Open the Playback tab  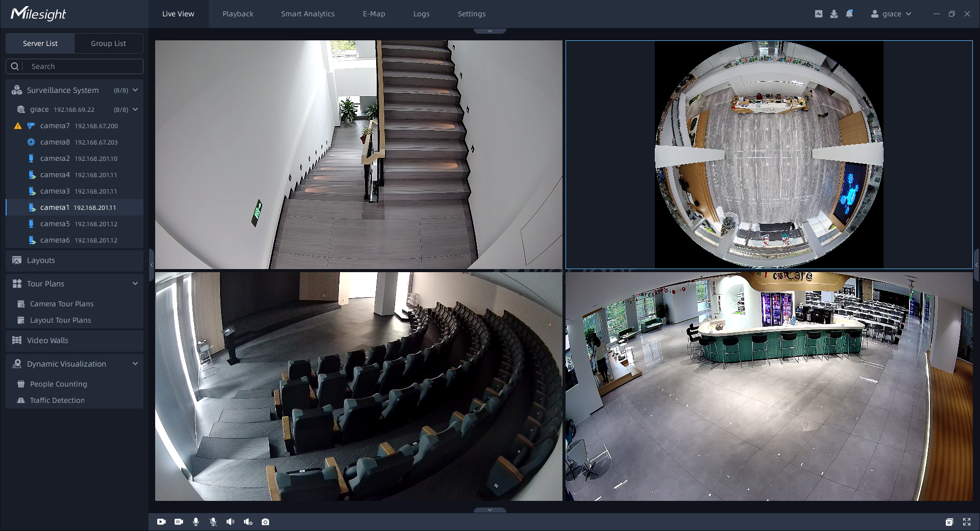tap(238, 14)
